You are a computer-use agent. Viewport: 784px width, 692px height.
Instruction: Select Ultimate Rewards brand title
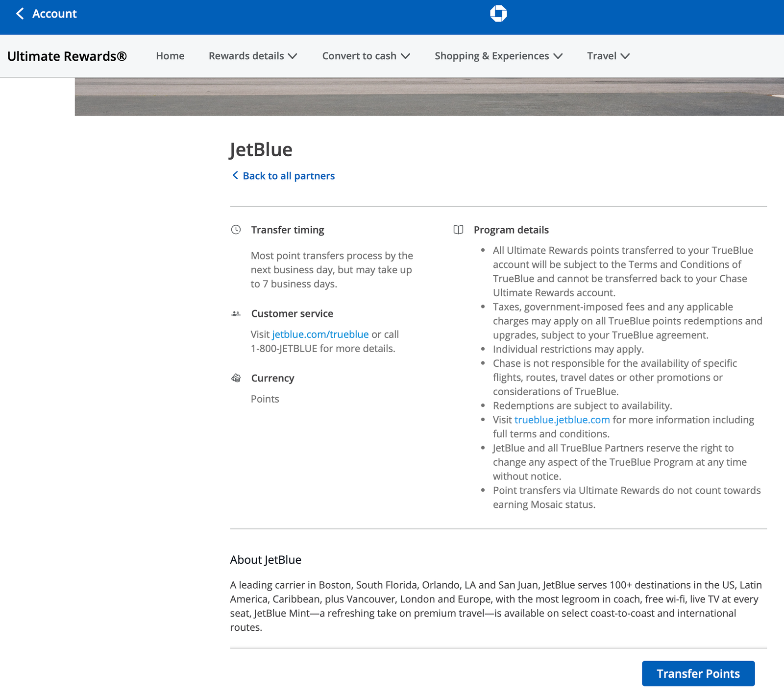pos(67,56)
